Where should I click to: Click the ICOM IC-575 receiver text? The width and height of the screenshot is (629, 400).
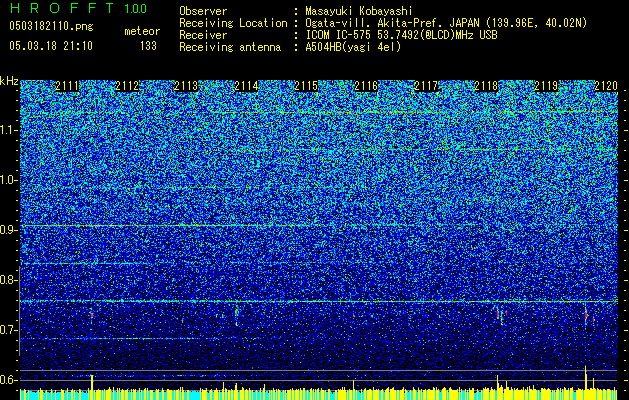401,35
